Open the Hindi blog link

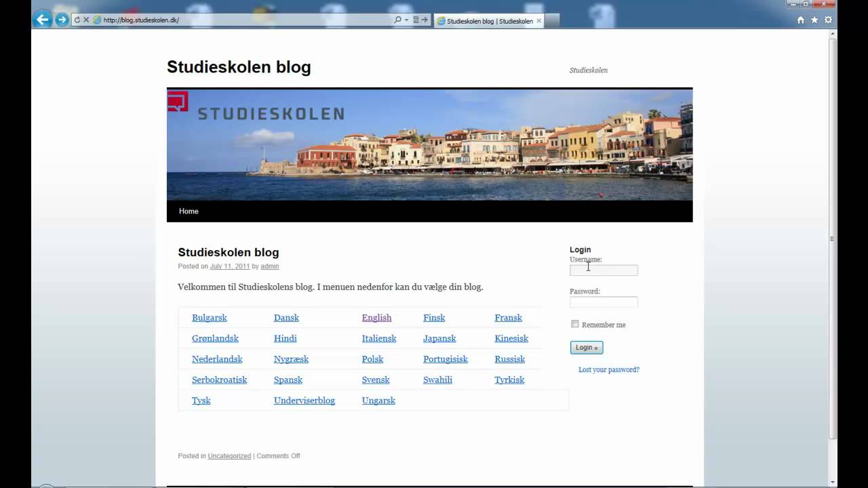[x=285, y=338]
